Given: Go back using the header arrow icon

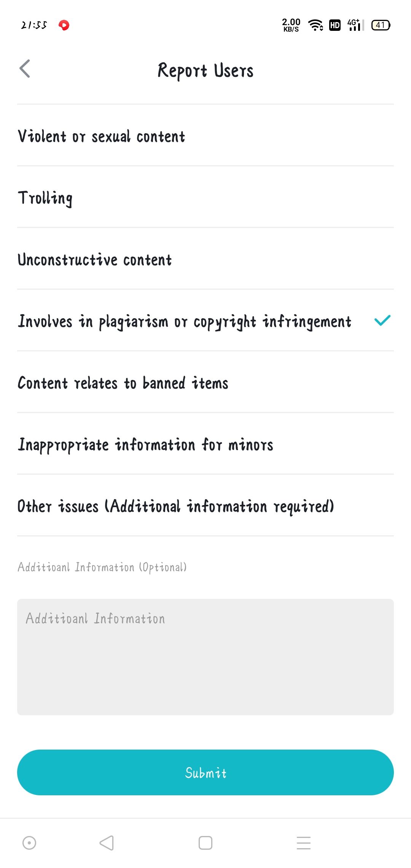Looking at the screenshot, I should tap(25, 69).
